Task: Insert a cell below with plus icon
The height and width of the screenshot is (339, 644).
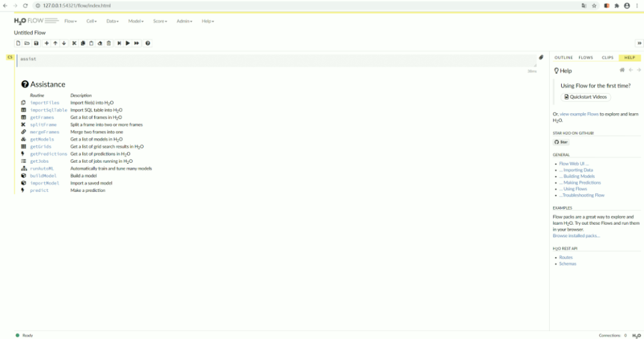Action: 47,43
